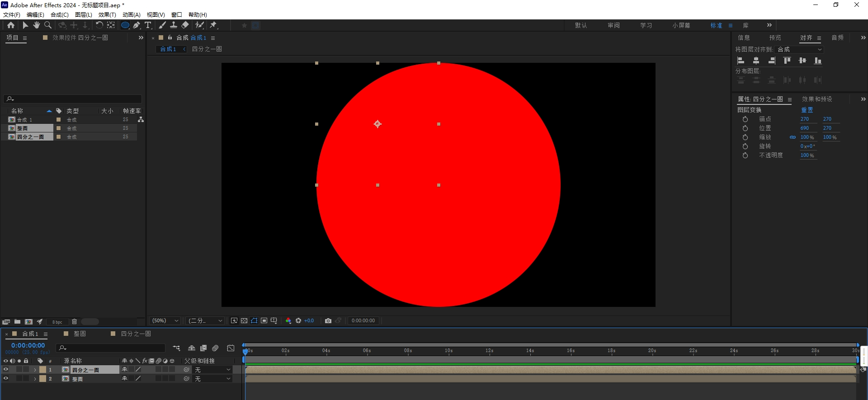The width and height of the screenshot is (868, 400).
Task: Align layers to horizontal center
Action: pos(756,61)
